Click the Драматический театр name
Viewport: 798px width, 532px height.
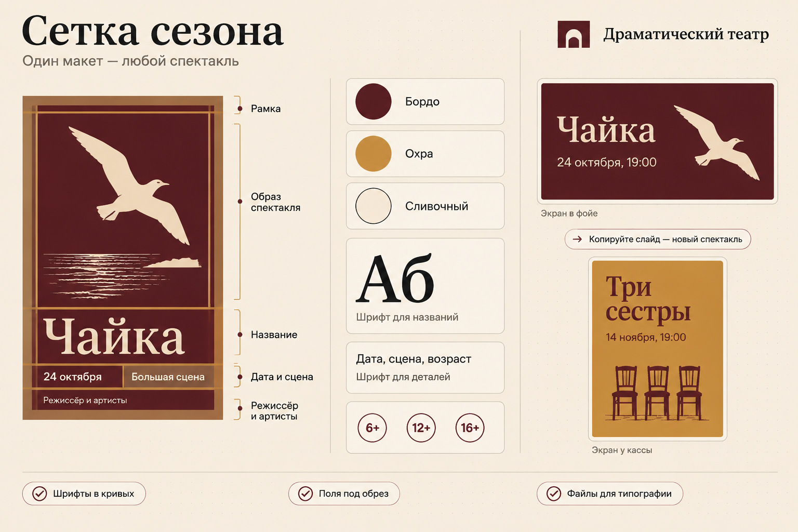(686, 34)
